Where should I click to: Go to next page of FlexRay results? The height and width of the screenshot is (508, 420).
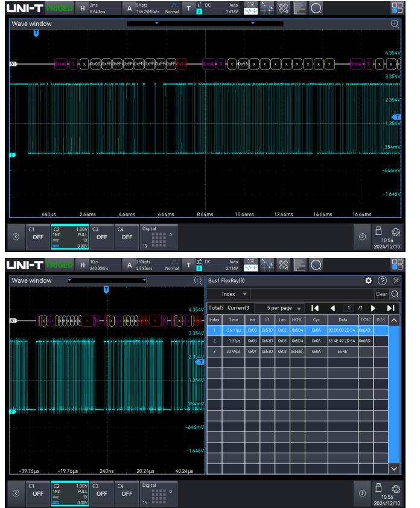click(373, 308)
